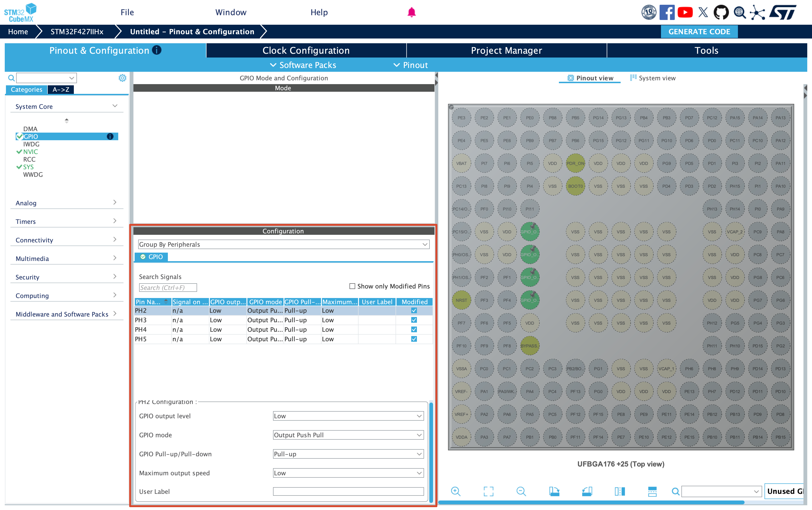
Task: Focus the Search Signals input box
Action: [168, 287]
